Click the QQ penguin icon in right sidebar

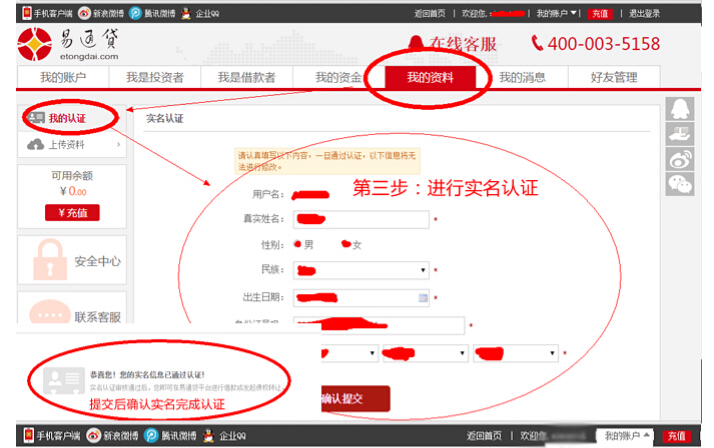(x=680, y=109)
